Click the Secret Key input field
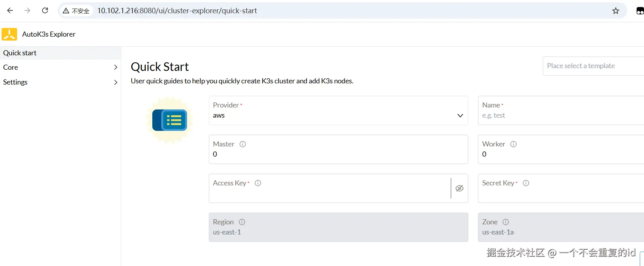This screenshot has width=644, height=266. pyautogui.click(x=561, y=193)
